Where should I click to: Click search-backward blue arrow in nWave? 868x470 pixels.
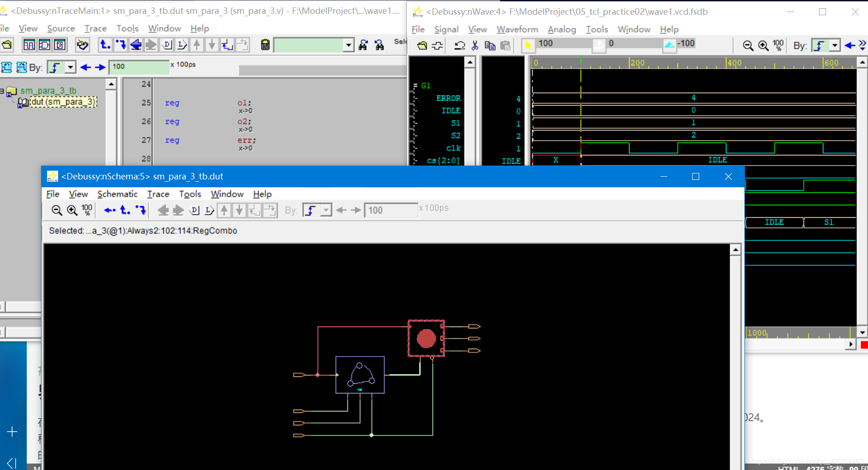[850, 46]
